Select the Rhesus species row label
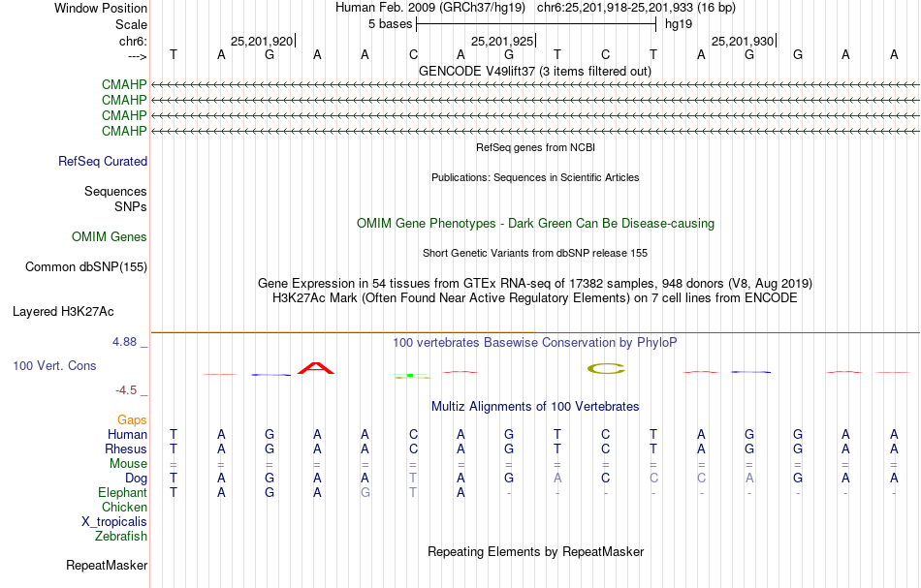The width and height of the screenshot is (921, 588). point(126,449)
